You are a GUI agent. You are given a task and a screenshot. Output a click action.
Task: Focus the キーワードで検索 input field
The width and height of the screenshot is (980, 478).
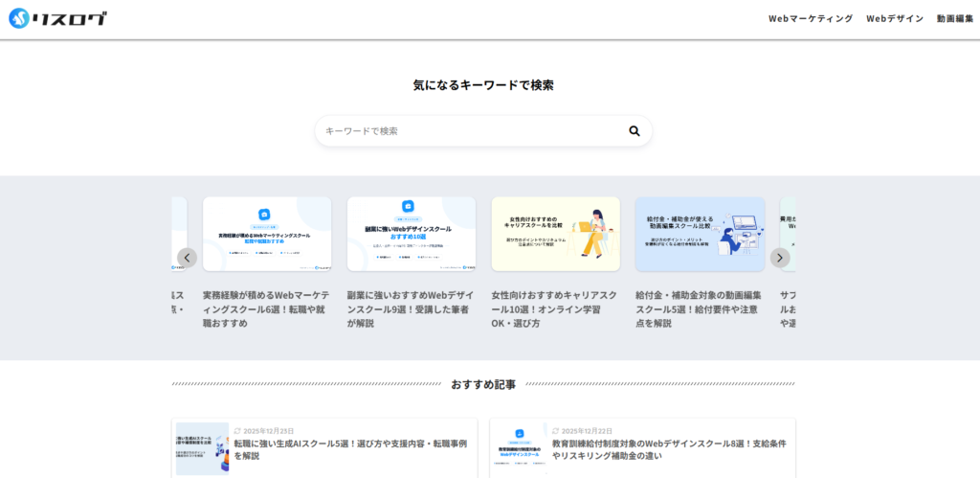[469, 131]
